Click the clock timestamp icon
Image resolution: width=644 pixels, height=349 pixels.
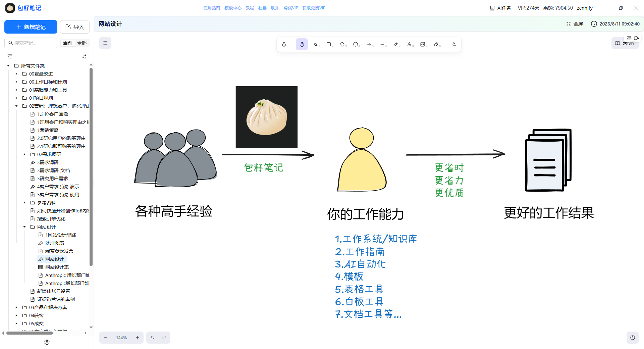coord(594,24)
